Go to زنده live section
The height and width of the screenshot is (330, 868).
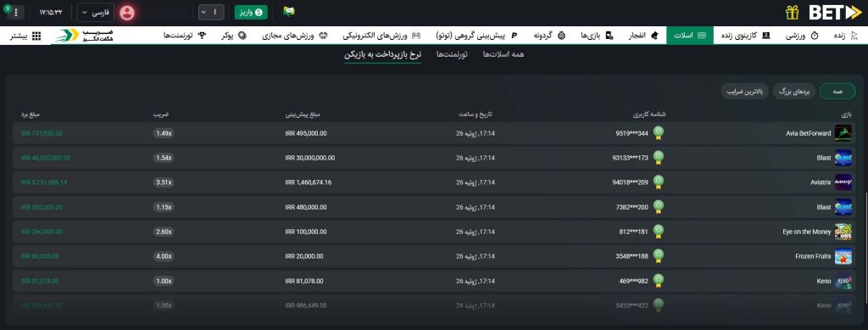pyautogui.click(x=845, y=36)
